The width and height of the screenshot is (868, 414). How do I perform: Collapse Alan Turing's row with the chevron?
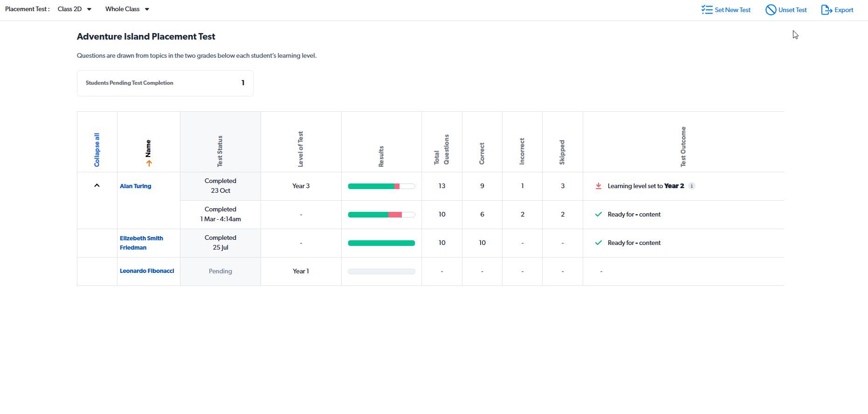pos(97,185)
